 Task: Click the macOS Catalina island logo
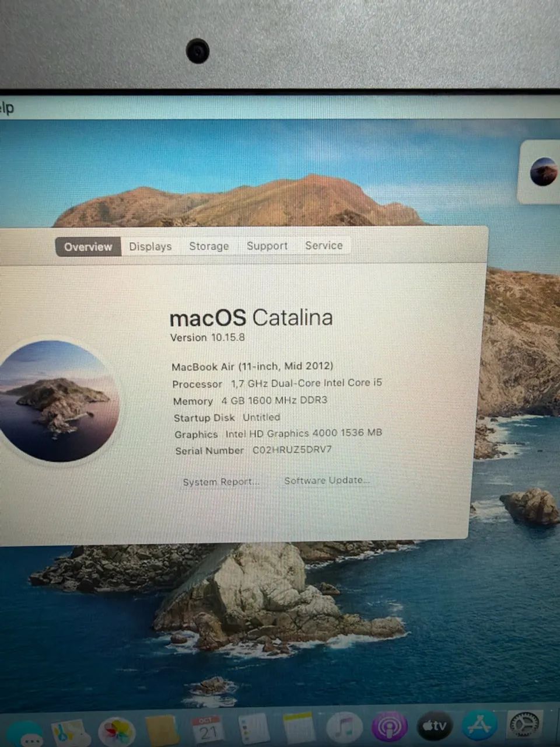tap(57, 401)
